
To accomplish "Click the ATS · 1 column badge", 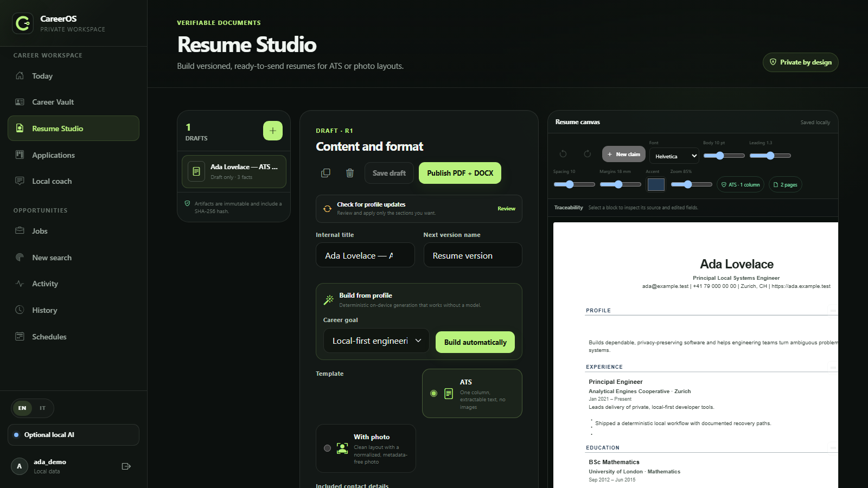I will [741, 185].
